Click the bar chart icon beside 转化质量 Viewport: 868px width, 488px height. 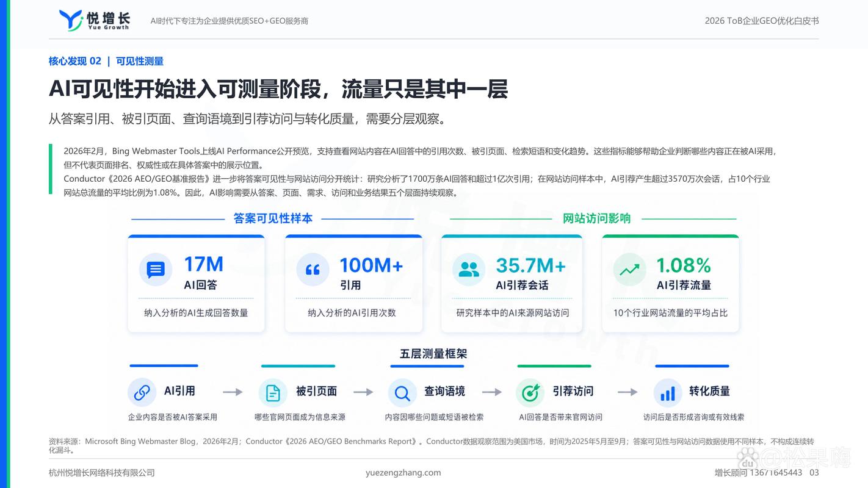(668, 392)
